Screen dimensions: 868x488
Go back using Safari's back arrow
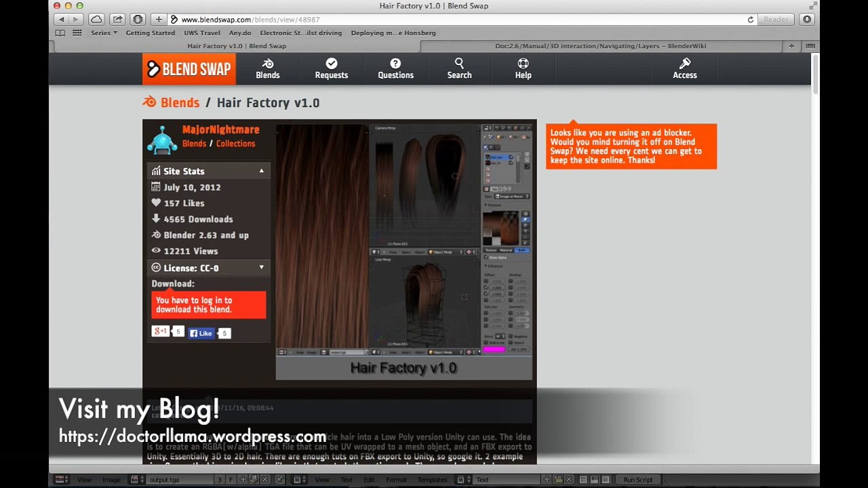click(x=62, y=20)
